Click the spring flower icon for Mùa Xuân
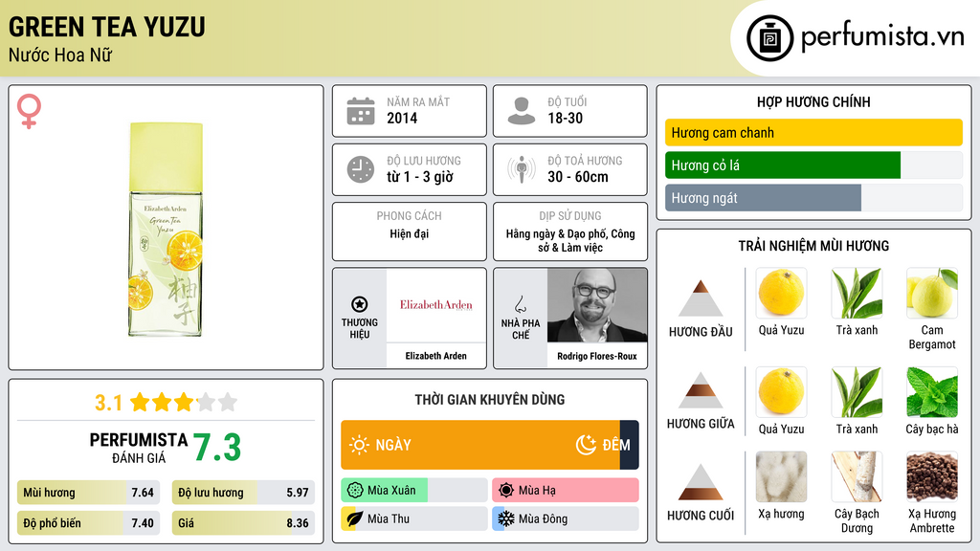 pyautogui.click(x=355, y=491)
